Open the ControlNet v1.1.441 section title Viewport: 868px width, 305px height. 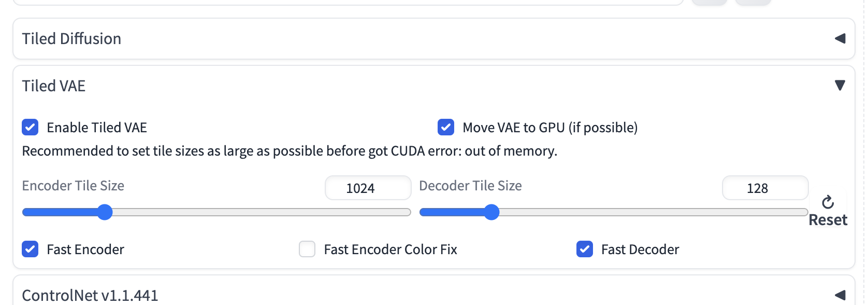tap(90, 295)
